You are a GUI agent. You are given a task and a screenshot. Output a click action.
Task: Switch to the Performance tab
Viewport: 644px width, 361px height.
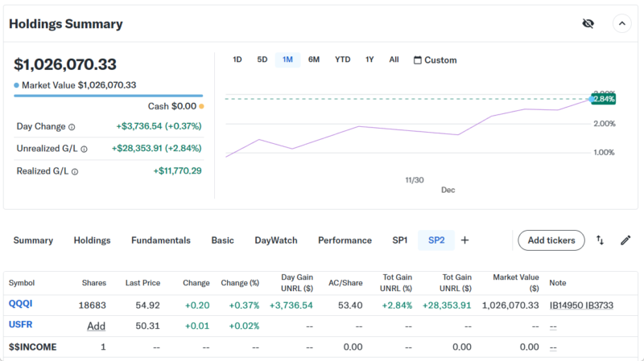(345, 240)
